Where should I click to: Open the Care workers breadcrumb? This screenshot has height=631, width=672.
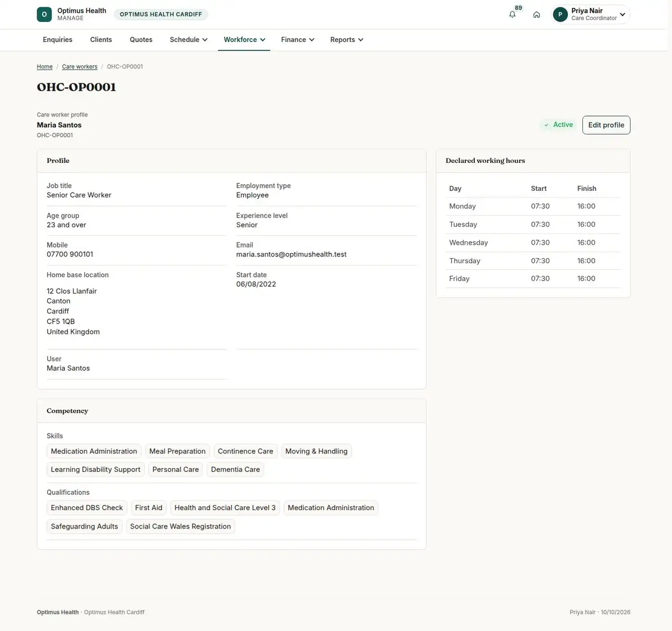click(x=80, y=67)
